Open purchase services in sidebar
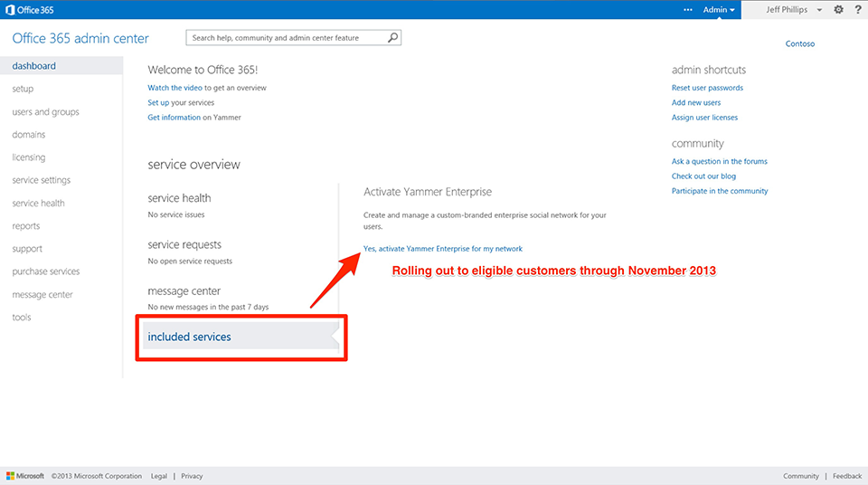The width and height of the screenshot is (868, 485). (x=46, y=271)
